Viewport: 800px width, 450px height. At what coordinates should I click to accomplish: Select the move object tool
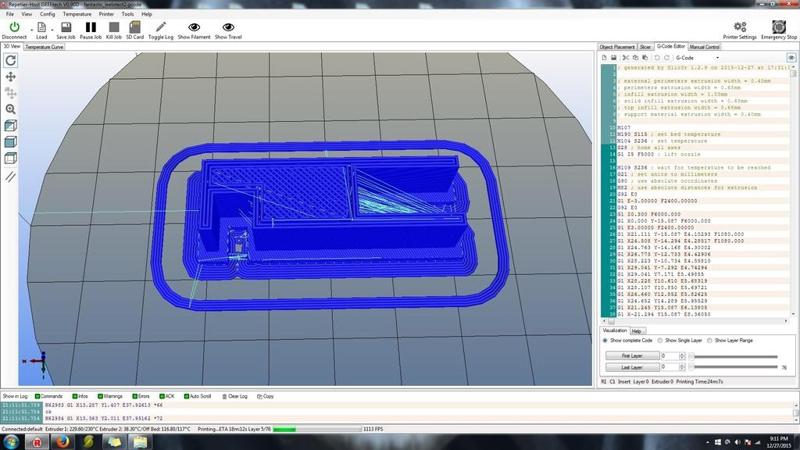click(x=10, y=93)
